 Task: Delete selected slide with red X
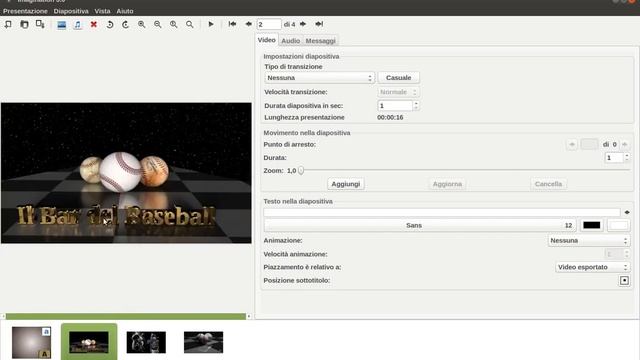pyautogui.click(x=93, y=25)
